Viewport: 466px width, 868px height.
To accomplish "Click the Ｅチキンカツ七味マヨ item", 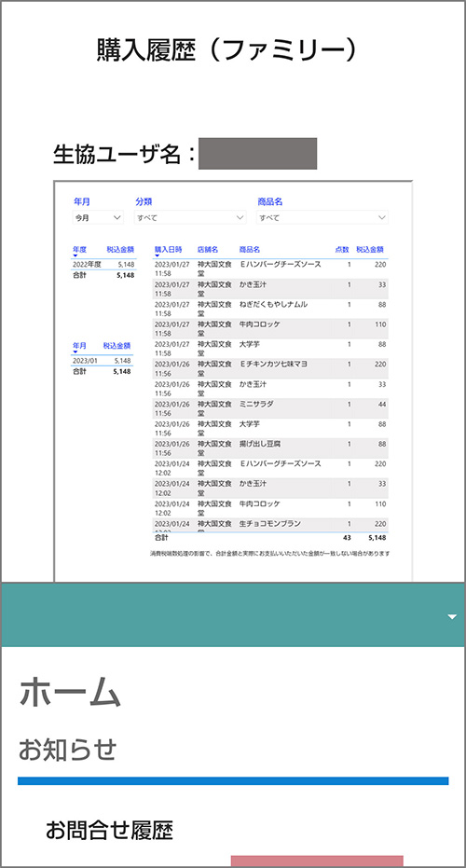I will [273, 365].
